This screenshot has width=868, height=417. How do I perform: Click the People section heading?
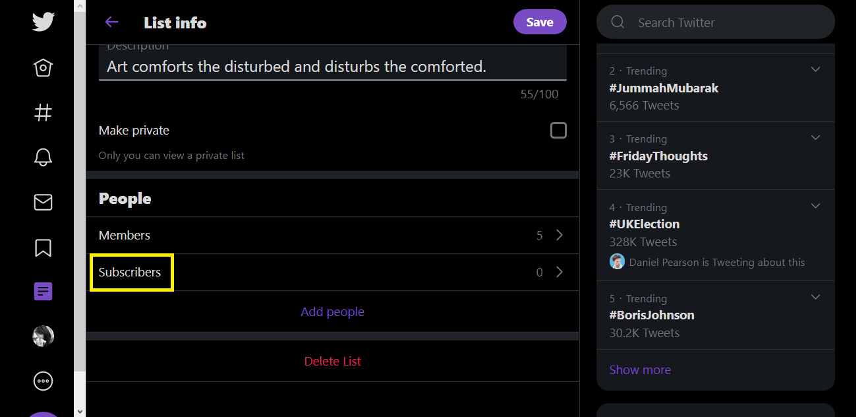tap(125, 199)
